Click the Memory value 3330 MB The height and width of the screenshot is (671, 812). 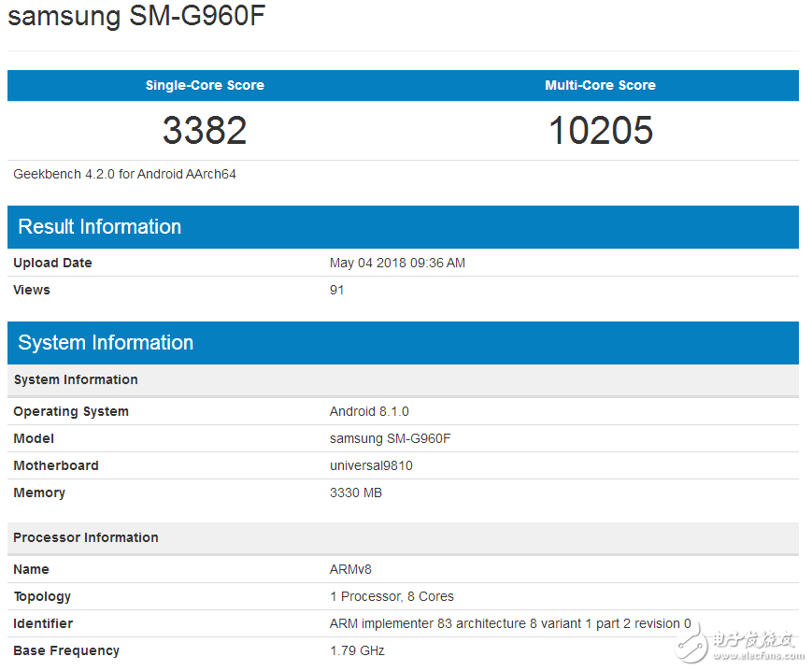coord(355,493)
